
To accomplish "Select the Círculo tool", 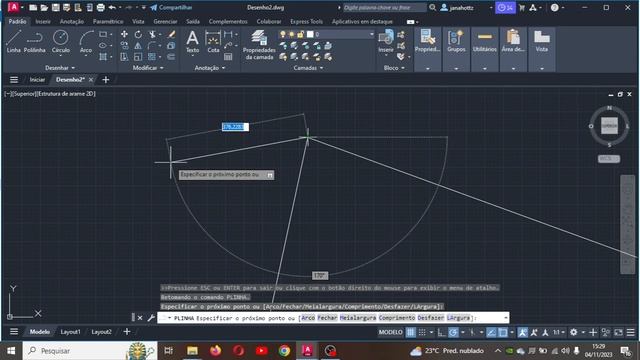I will (x=60, y=42).
